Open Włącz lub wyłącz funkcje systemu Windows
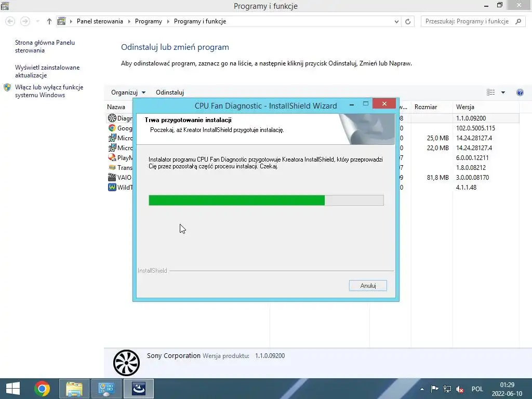Viewport: 532px width, 399px height. pos(49,91)
